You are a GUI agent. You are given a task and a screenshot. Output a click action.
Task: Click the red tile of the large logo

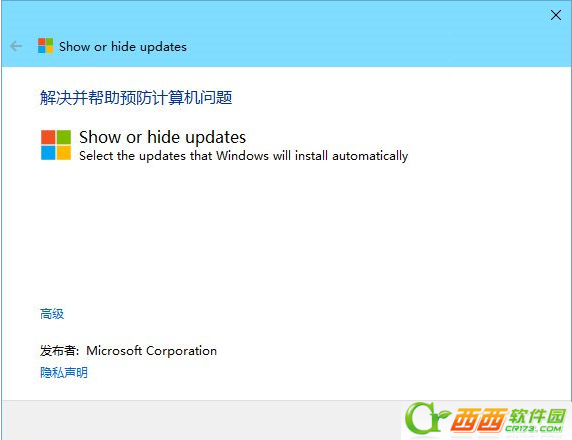[x=48, y=137]
